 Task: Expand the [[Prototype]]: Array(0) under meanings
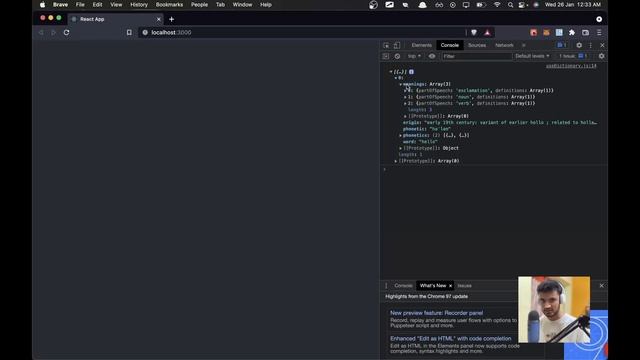405,116
